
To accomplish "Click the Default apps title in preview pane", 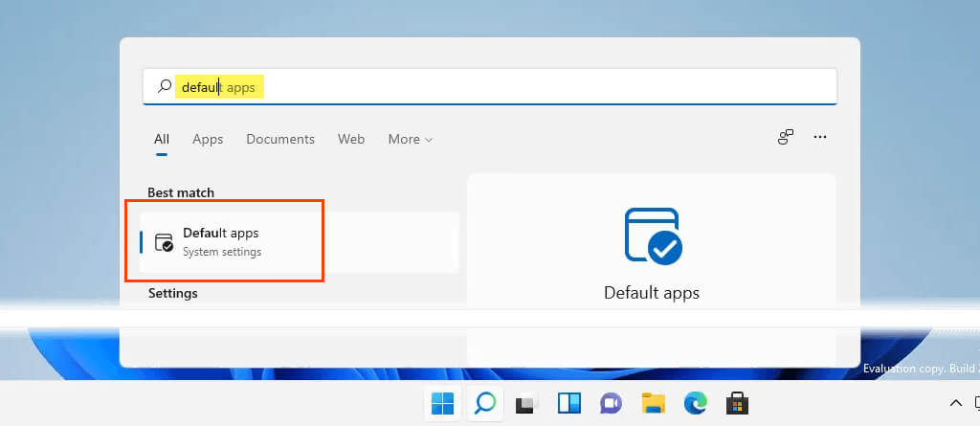I will [651, 293].
